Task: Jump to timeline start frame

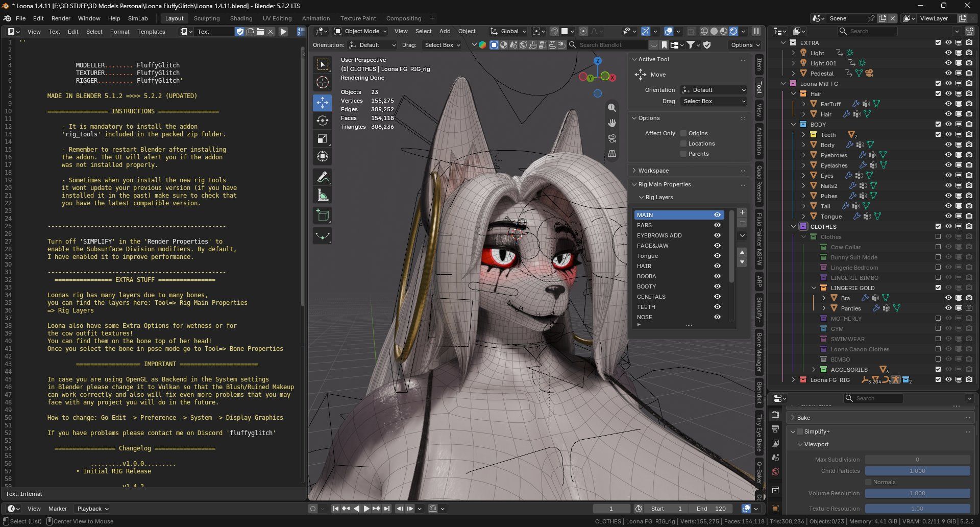Action: 335,509
